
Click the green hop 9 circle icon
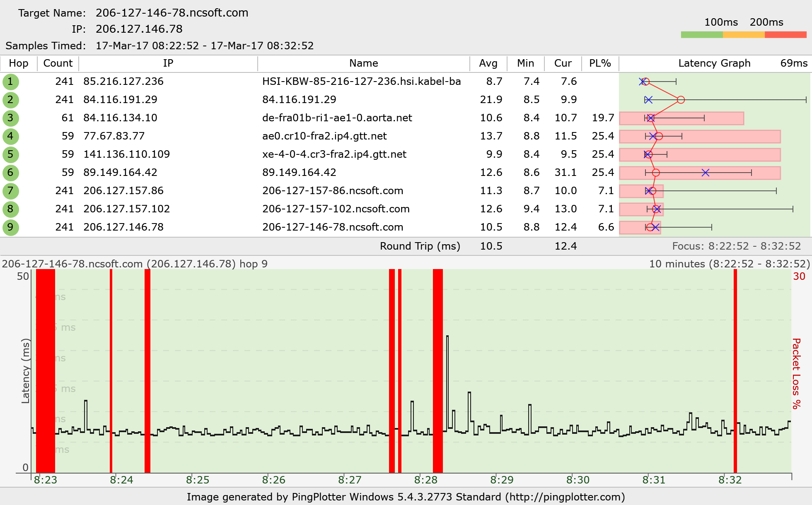click(x=10, y=227)
